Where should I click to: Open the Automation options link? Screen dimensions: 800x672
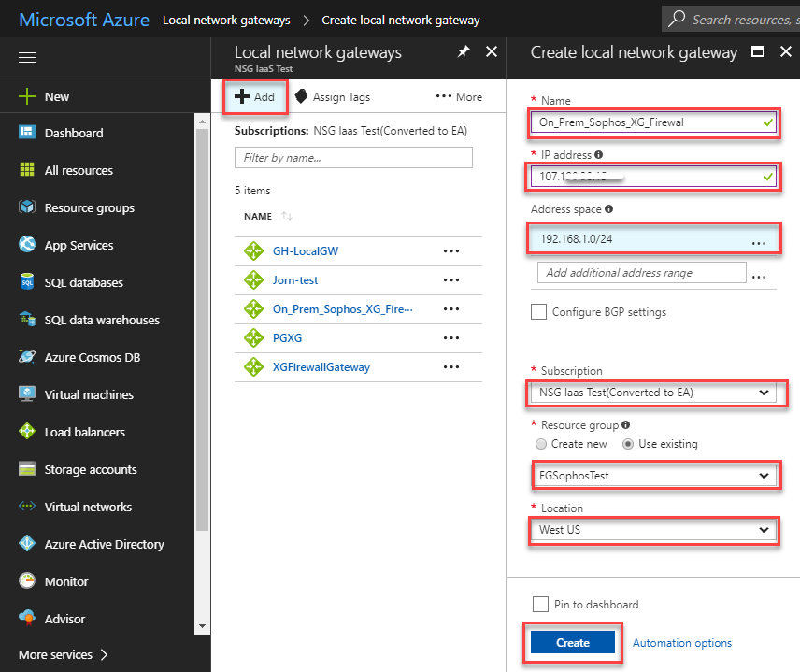tap(681, 643)
